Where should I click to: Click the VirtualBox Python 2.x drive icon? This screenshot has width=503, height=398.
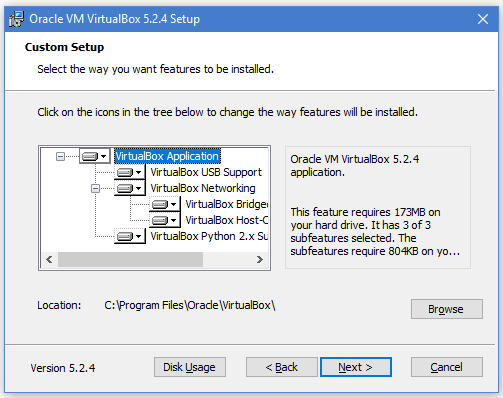[x=130, y=236]
